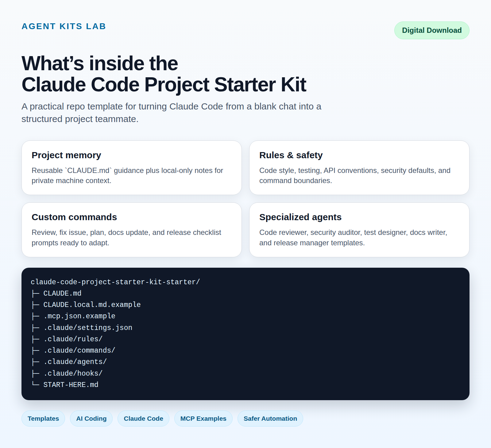
Task: Click the .claude/hooks/ folder entry
Action: click(x=73, y=373)
